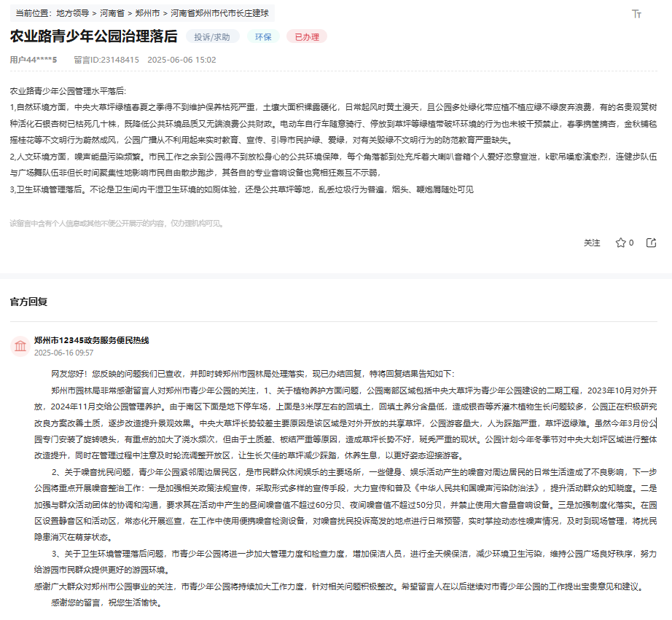672x620 pixels.
Task: Click the 关注 follow button
Action: point(592,243)
